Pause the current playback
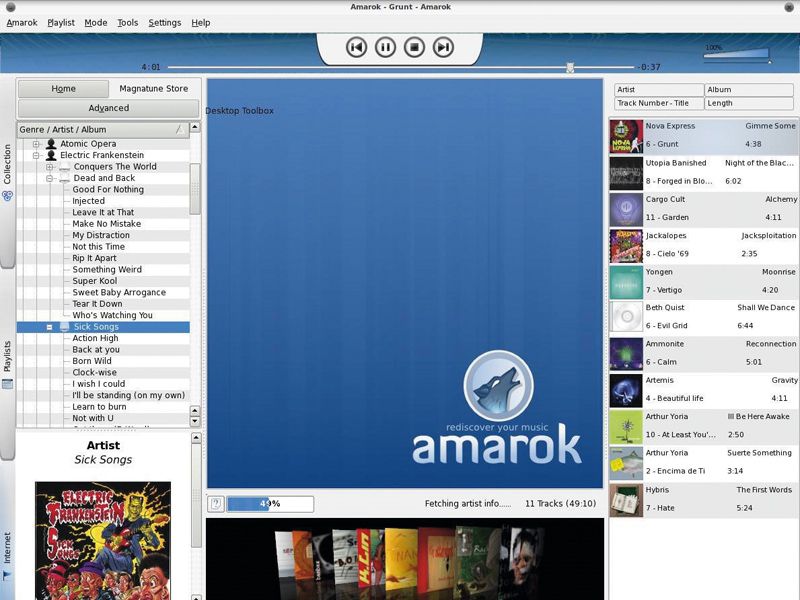 pos(386,45)
